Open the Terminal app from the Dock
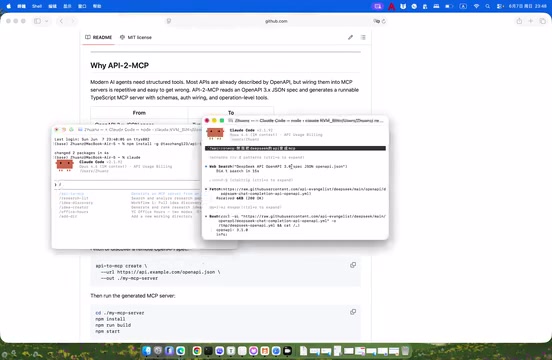 tap(208, 350)
